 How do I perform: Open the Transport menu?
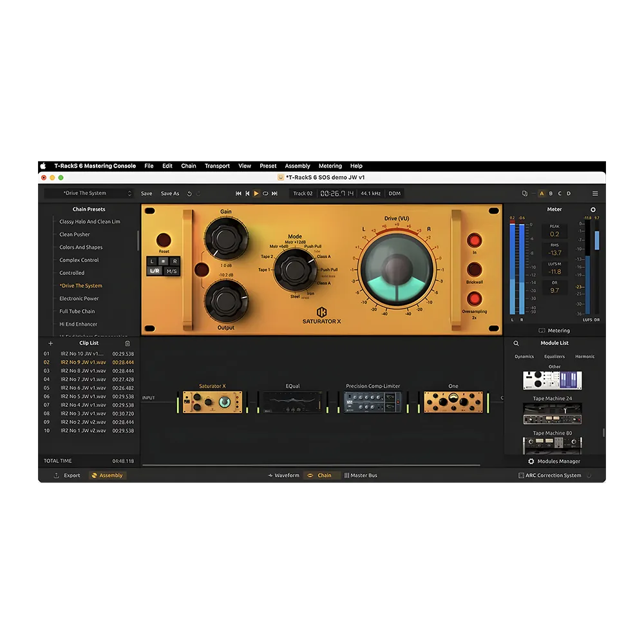pos(217,166)
